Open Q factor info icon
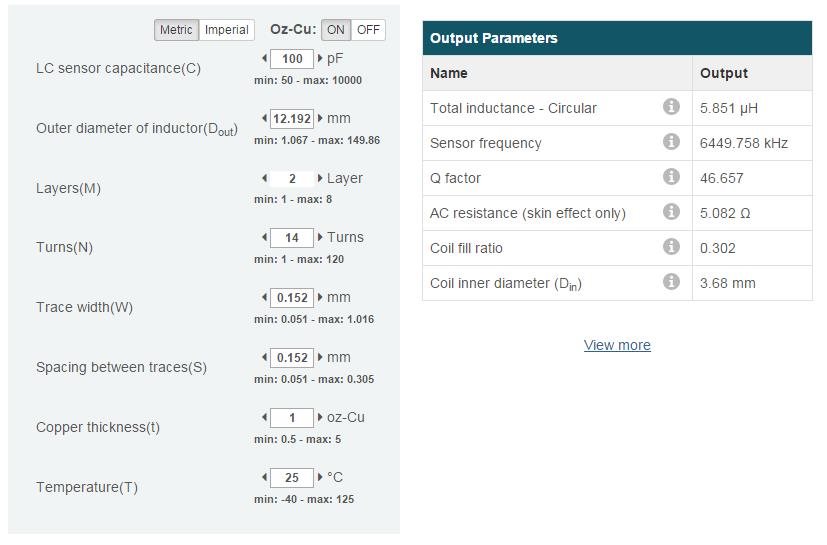The height and width of the screenshot is (545, 827). [671, 177]
